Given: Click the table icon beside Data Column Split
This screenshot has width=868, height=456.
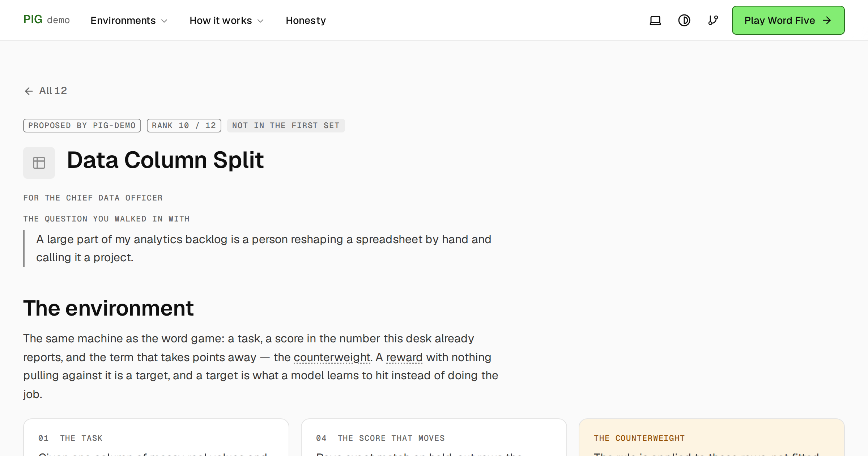Looking at the screenshot, I should coord(39,162).
